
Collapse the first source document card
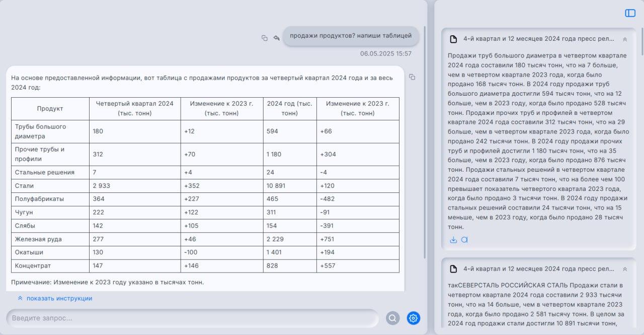click(x=625, y=39)
